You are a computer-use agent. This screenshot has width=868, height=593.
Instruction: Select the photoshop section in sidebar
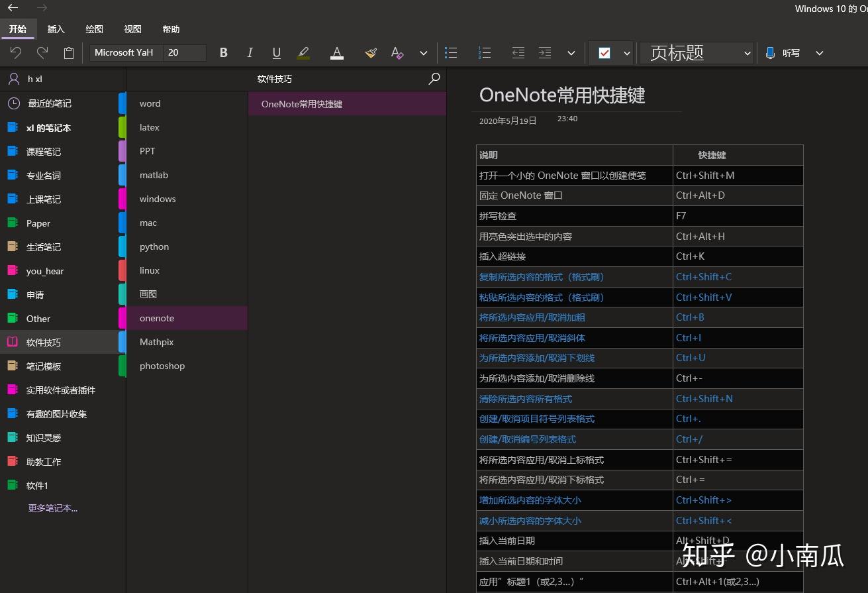(162, 366)
